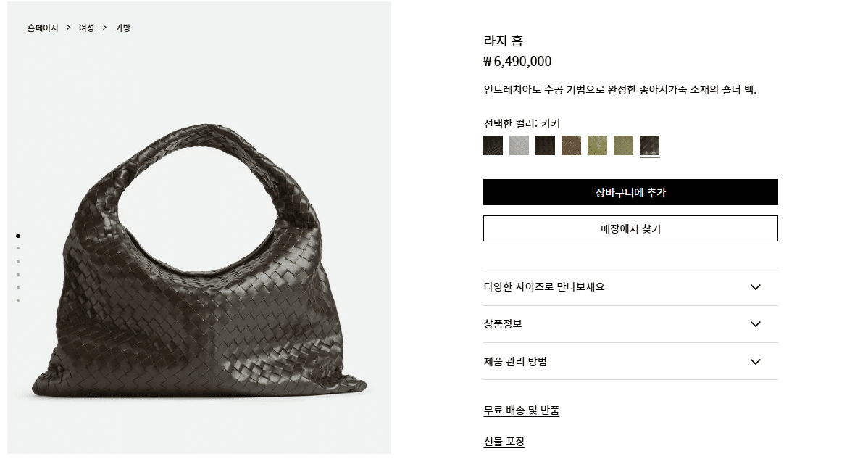The width and height of the screenshot is (868, 467).
Task: Pick the tan brown color swatch
Action: [x=571, y=145]
